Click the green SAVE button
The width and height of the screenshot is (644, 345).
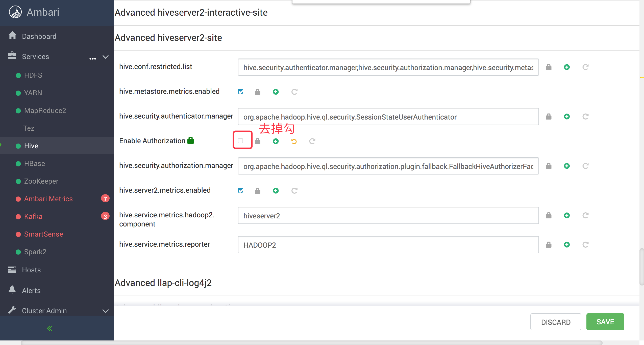point(605,322)
